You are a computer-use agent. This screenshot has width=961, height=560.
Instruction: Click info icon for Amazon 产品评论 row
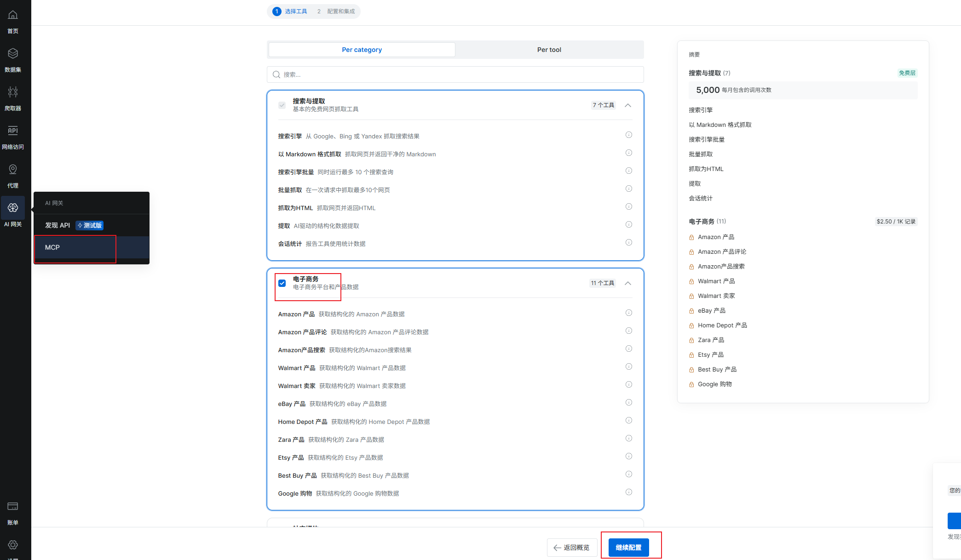(x=628, y=331)
